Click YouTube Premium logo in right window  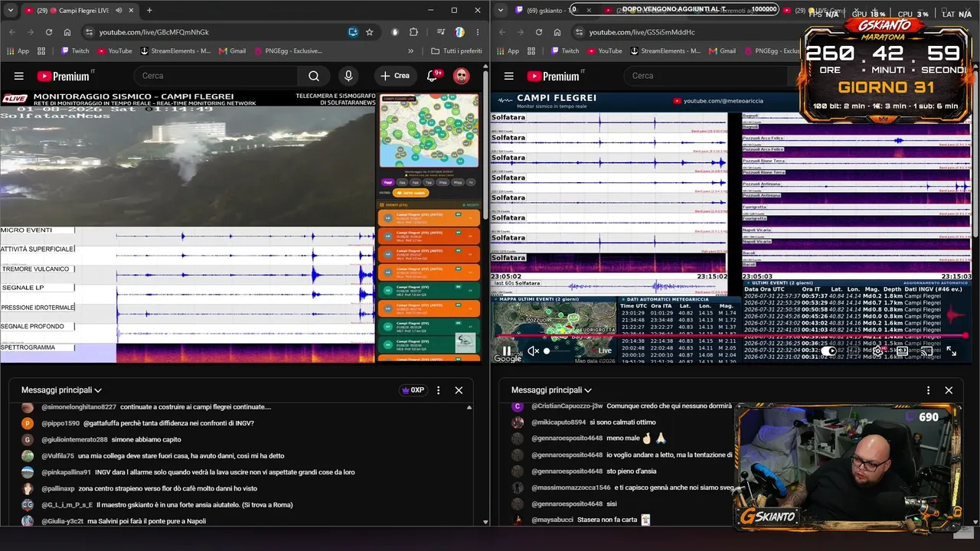tap(554, 76)
